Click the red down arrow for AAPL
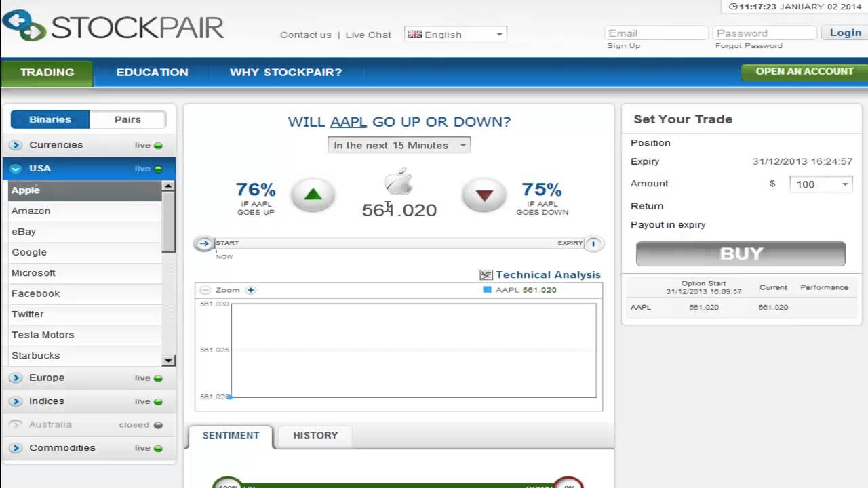The width and height of the screenshot is (868, 488). click(x=484, y=195)
